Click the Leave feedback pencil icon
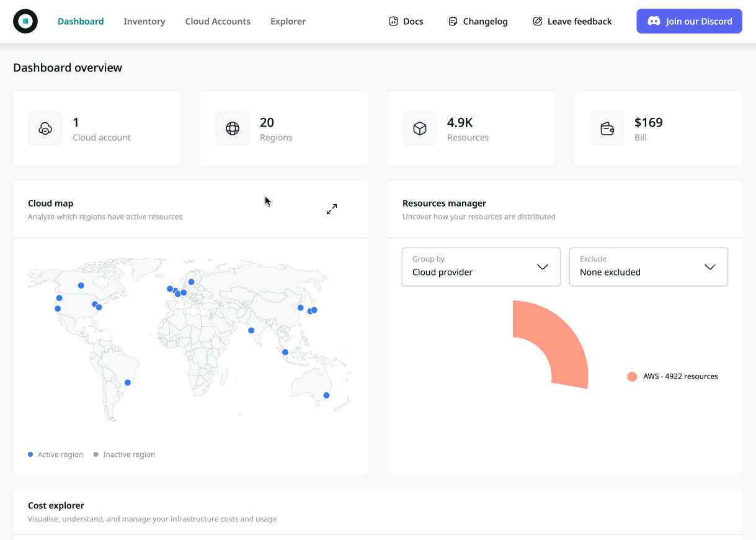The image size is (756, 540). [538, 21]
